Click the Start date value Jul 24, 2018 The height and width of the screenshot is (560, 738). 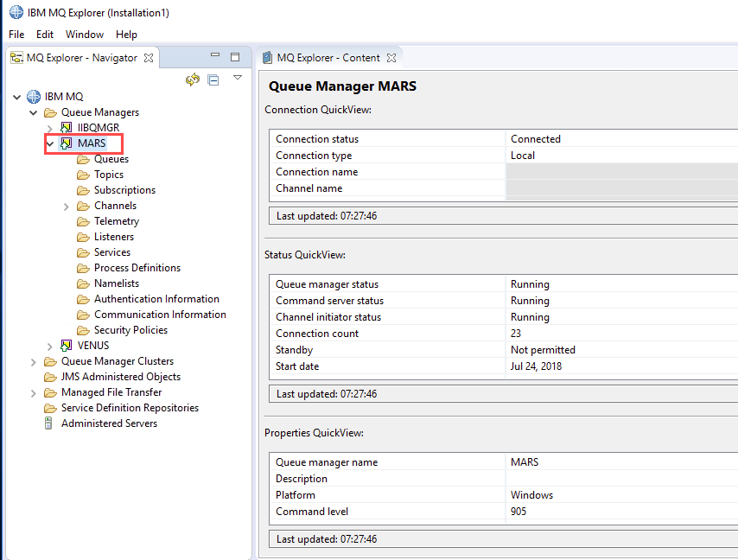[536, 366]
